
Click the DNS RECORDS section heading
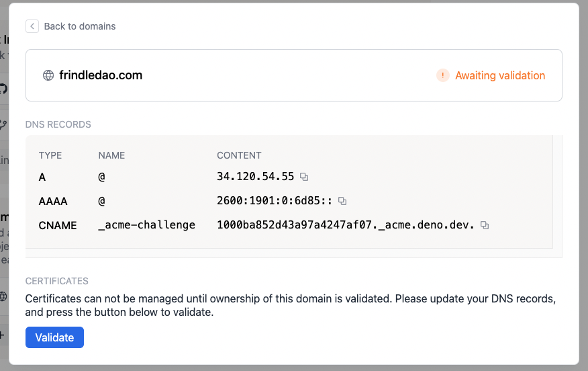58,124
